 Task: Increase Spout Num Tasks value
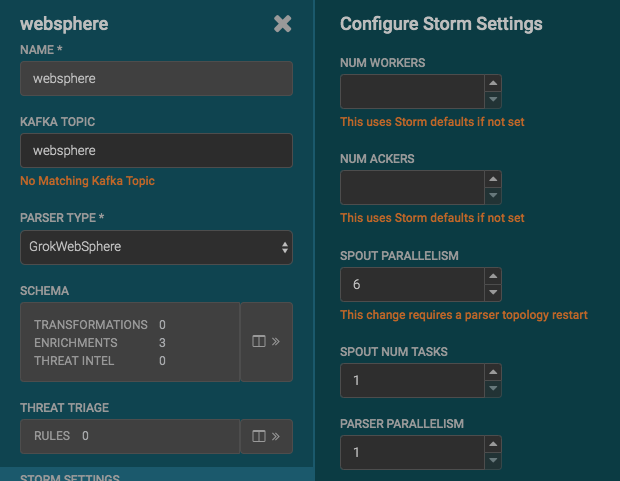493,372
